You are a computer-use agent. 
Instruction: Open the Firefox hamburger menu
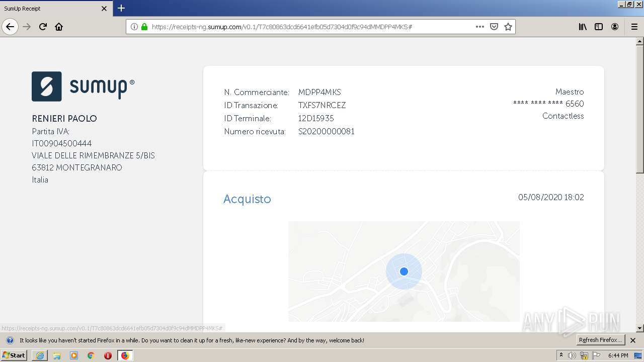coord(634,27)
